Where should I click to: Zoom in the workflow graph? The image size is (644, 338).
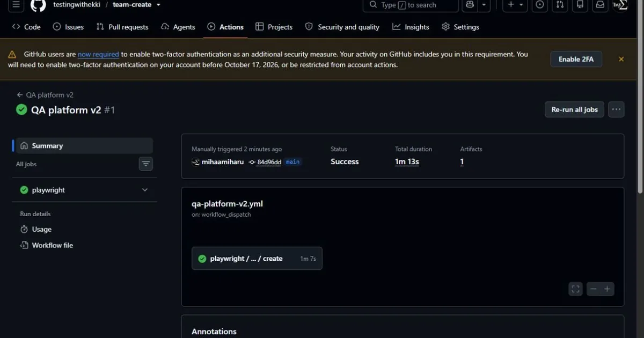click(x=607, y=289)
